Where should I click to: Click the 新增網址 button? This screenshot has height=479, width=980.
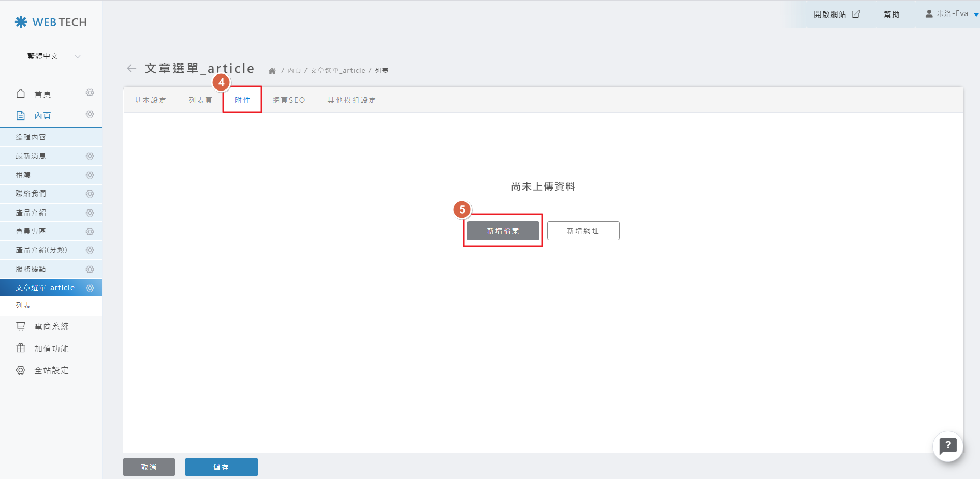(x=583, y=231)
